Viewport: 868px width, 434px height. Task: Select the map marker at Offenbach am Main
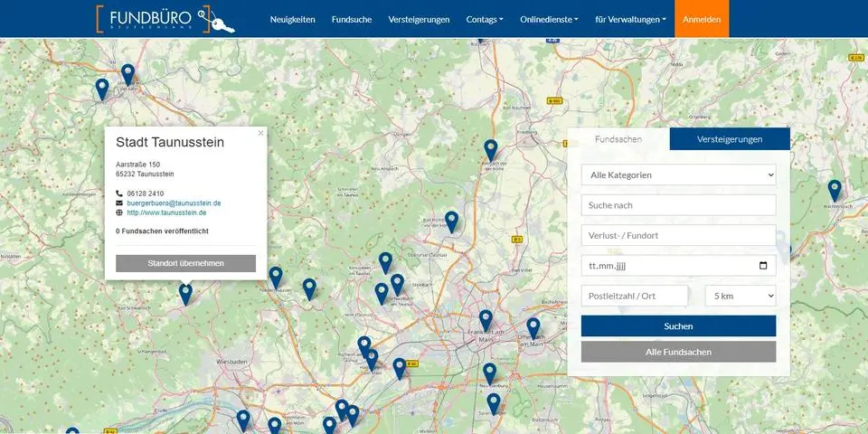[533, 327]
